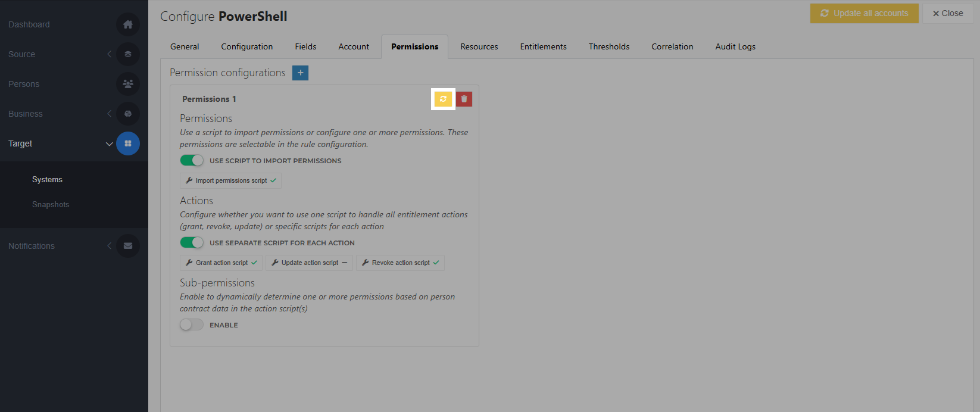
Task: Toggle Use separate script for each action
Action: pyautogui.click(x=192, y=242)
